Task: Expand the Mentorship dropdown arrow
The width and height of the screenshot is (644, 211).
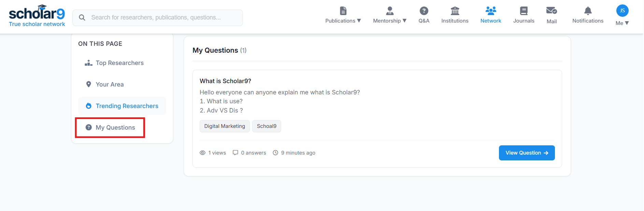Action: click(x=405, y=21)
